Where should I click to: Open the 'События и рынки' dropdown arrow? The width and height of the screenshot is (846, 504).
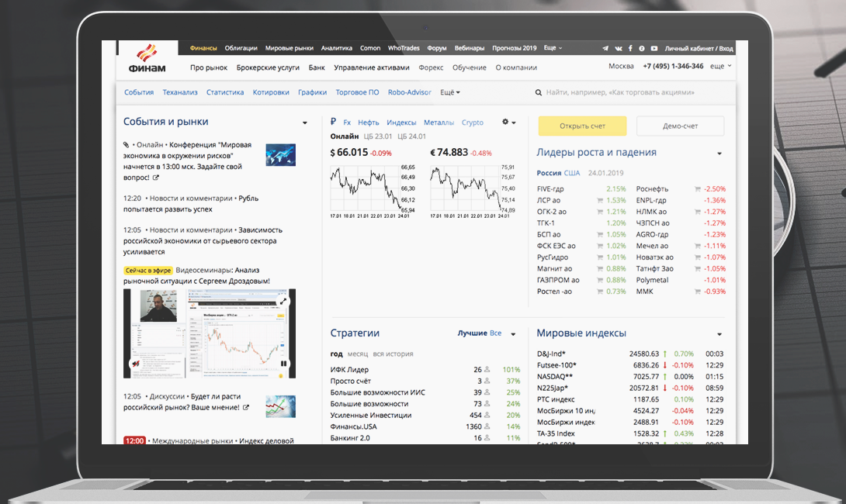pos(305,123)
